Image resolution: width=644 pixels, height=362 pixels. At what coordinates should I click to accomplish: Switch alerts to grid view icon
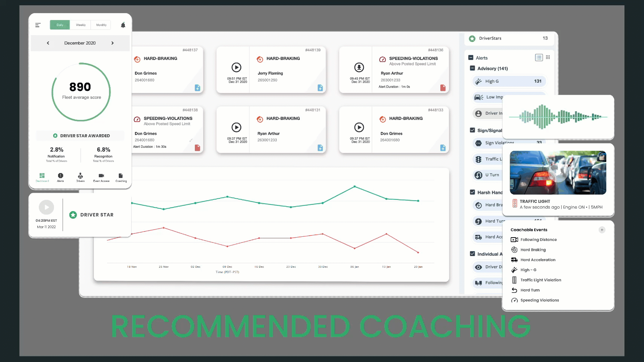point(548,57)
